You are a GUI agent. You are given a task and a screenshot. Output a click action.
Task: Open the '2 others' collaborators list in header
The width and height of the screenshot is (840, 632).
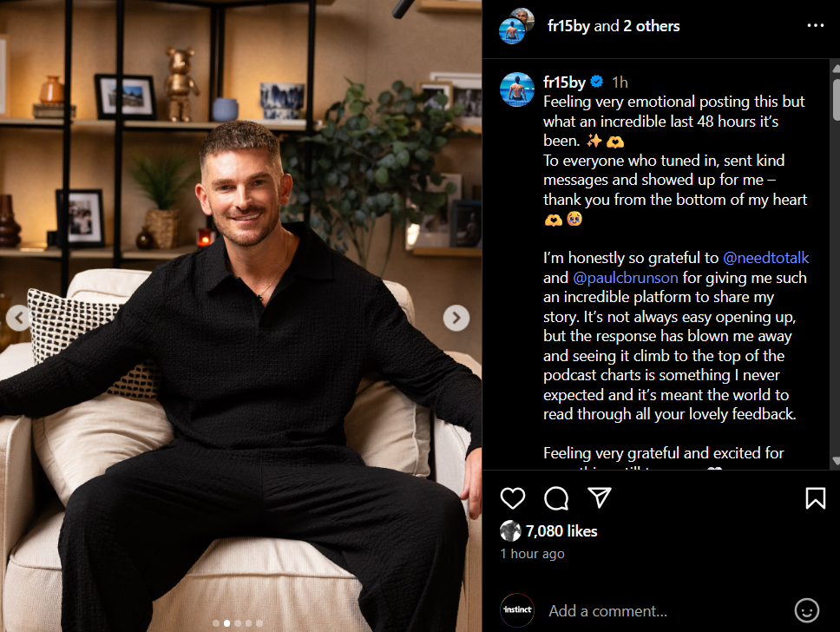click(652, 26)
